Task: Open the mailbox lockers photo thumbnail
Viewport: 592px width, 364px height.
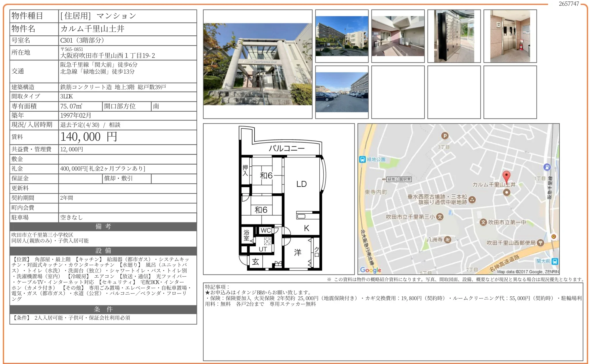Action: pyautogui.click(x=454, y=36)
